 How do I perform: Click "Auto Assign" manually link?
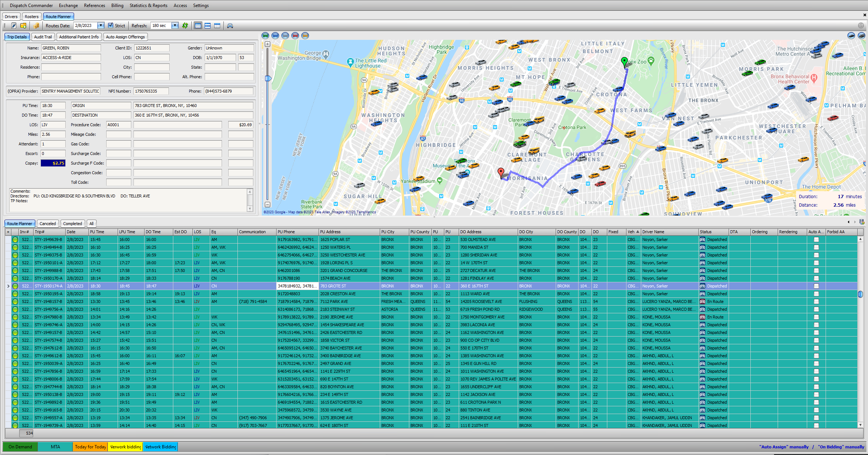(784, 447)
